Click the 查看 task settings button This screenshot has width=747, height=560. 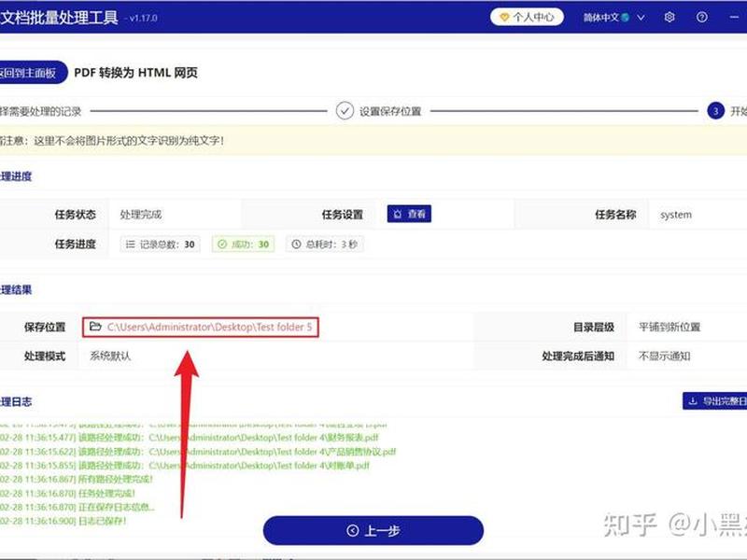point(409,214)
